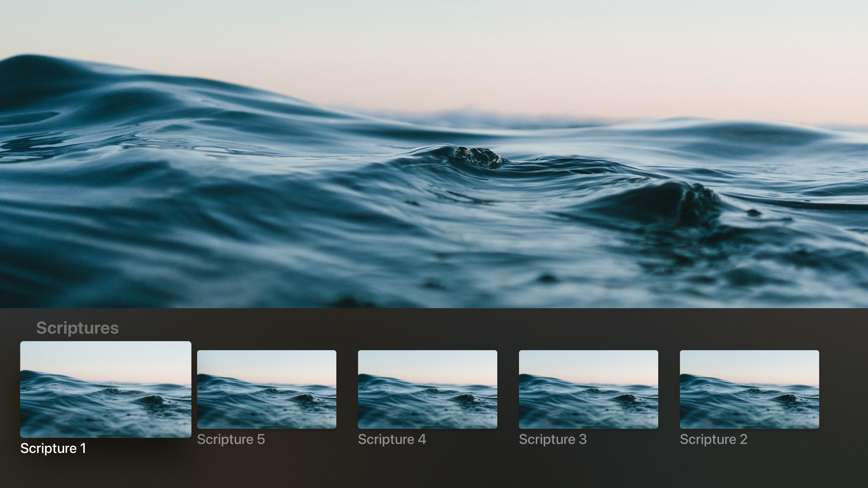Viewport: 868px width, 488px height.
Task: Click the Scripture 2 label
Action: pos(714,439)
